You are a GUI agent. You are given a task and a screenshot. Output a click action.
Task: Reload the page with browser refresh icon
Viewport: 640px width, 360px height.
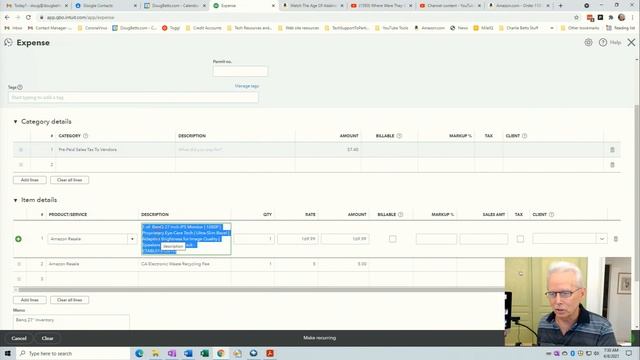28,18
